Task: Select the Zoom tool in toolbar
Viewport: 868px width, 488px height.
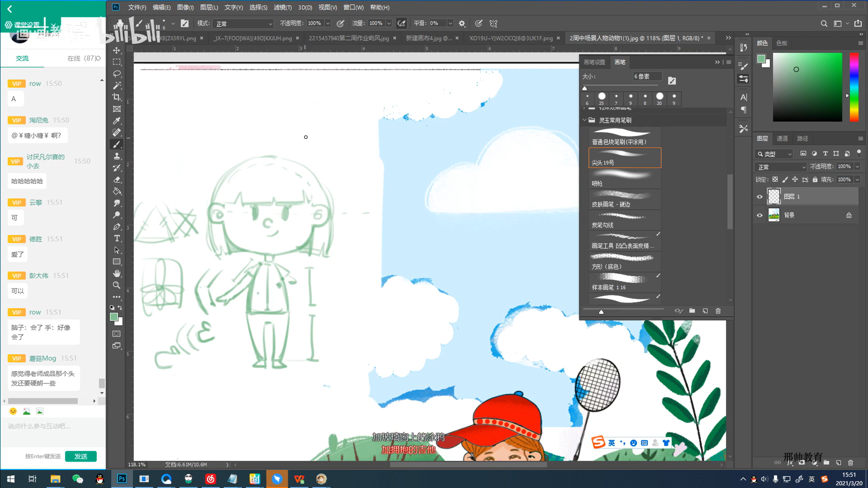Action: (117, 285)
